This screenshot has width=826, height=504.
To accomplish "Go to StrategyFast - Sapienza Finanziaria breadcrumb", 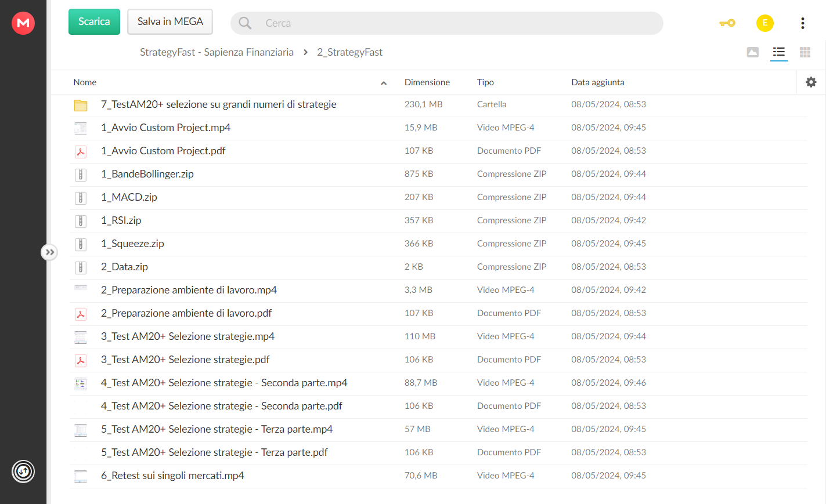I will [217, 52].
